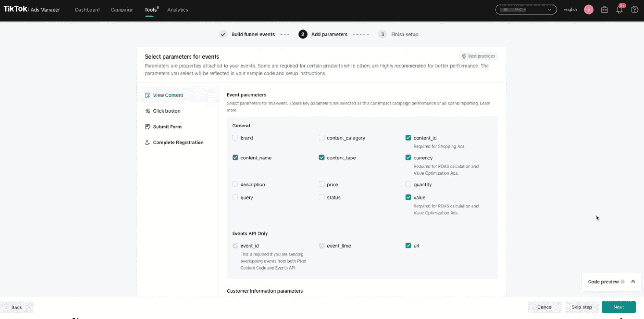Screen dimensions: 644x319
Task: Select the Submit Form event
Action: click(178, 127)
